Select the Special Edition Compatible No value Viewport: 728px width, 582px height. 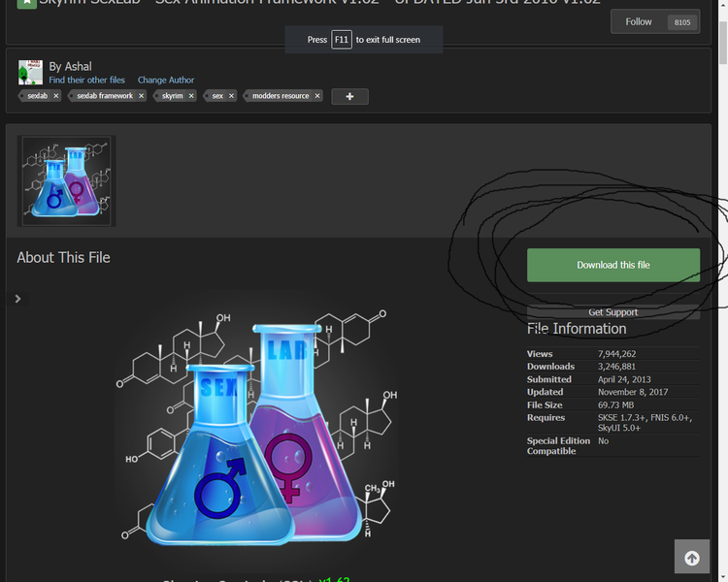(603, 441)
